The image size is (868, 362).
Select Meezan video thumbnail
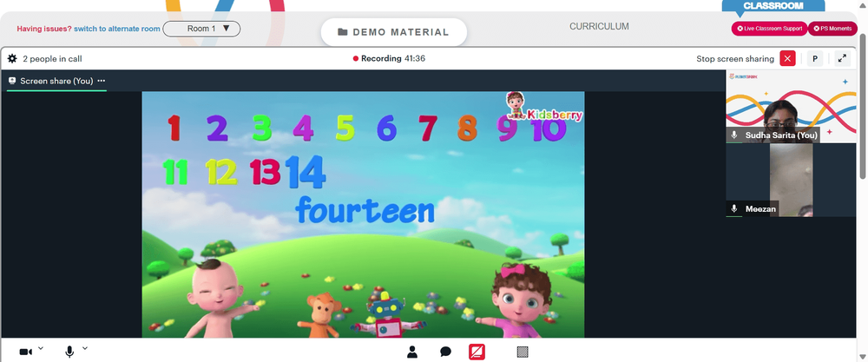791,180
